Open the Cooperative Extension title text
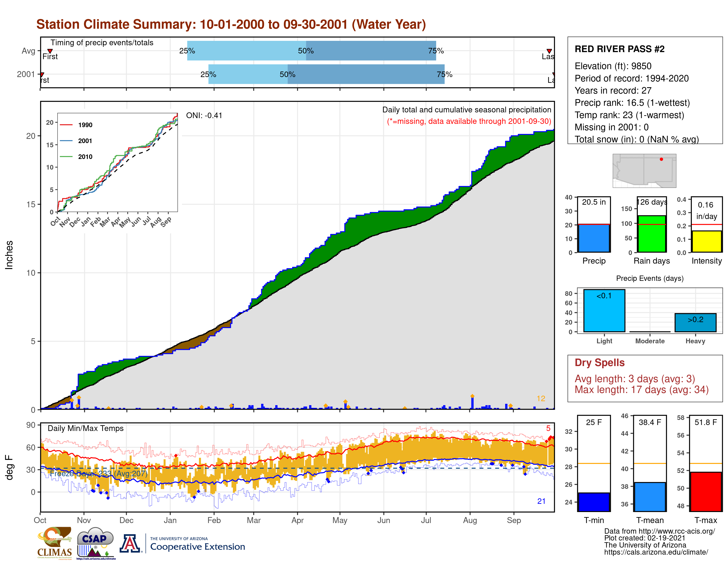 pos(197,547)
